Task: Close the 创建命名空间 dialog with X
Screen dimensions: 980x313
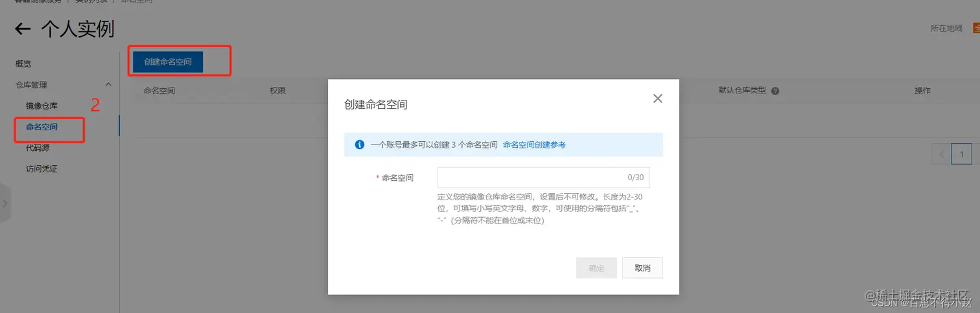Action: coord(658,99)
